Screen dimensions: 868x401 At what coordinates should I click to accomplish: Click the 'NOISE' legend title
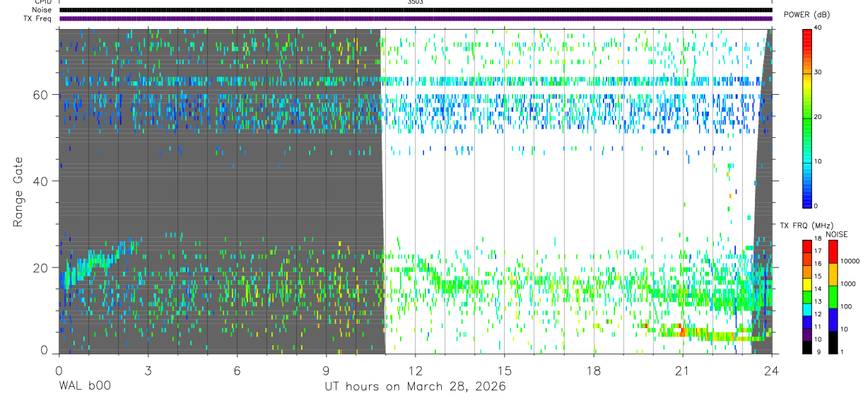click(836, 234)
